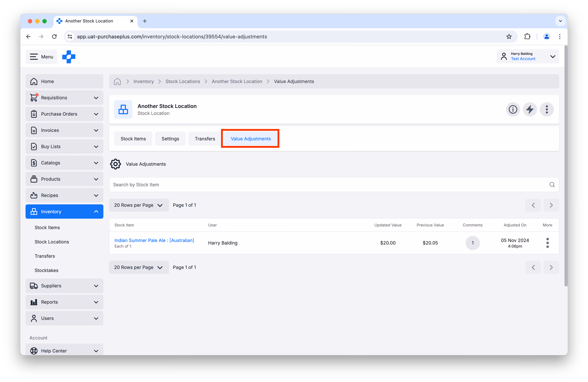Screen dimensions: 588x382
Task: Open the Harry Balding account dropdown
Action: point(528,56)
